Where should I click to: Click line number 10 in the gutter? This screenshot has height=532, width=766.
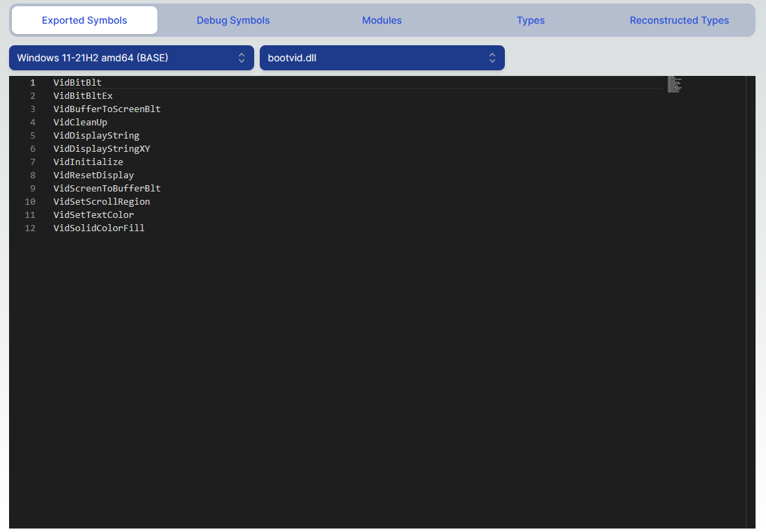pos(30,201)
